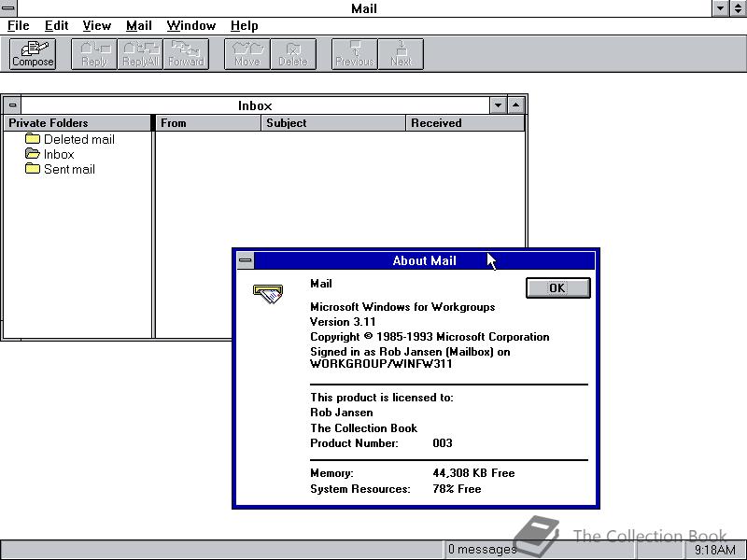Click the mail icon in About Mail dialog
Image resolution: width=747 pixels, height=560 pixels.
pos(268,293)
